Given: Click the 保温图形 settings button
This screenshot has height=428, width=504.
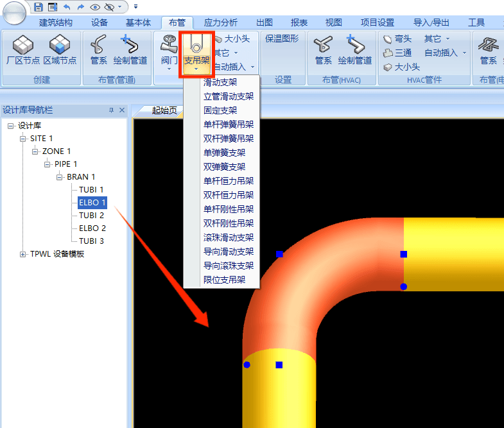Looking at the screenshot, I should pos(282,39).
